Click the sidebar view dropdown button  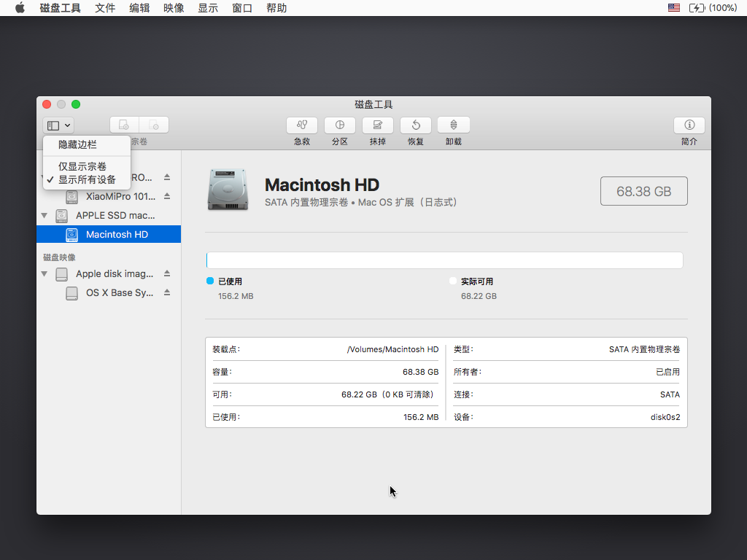58,125
